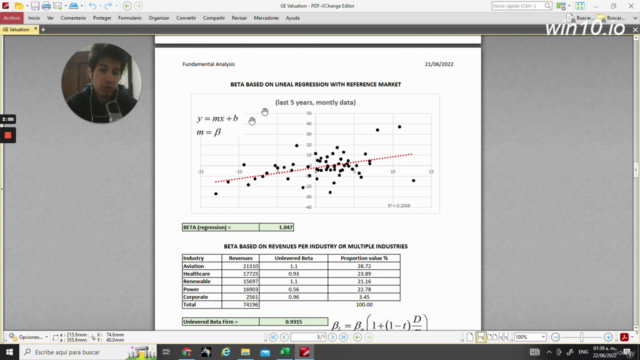Viewport: 640px width, 360px height.
Task: Zoom in with the plus button
Action: click(608, 337)
